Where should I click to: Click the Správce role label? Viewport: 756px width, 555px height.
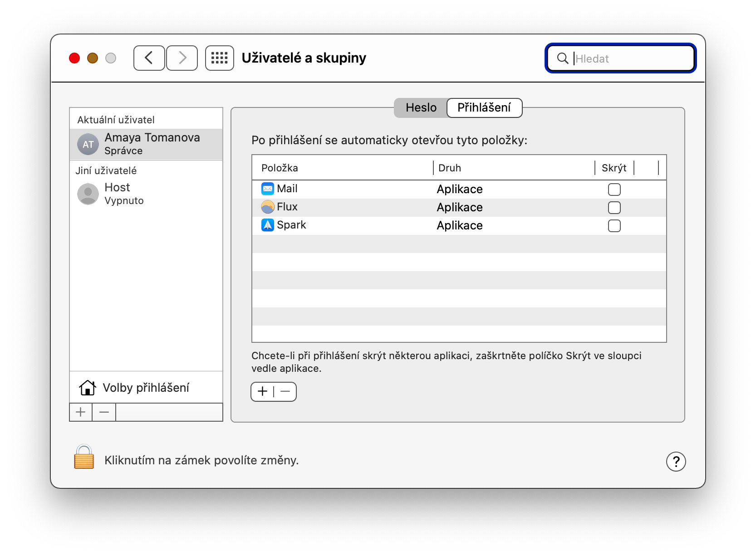pyautogui.click(x=123, y=151)
